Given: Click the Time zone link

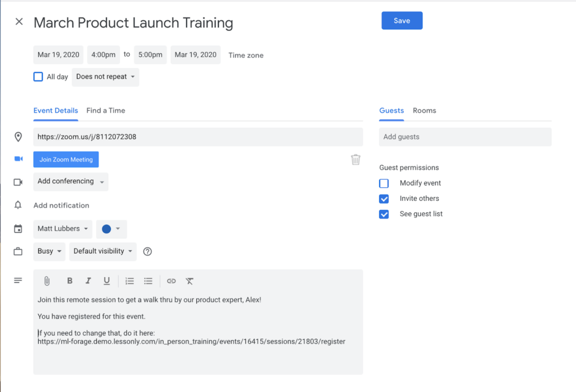Looking at the screenshot, I should [246, 56].
